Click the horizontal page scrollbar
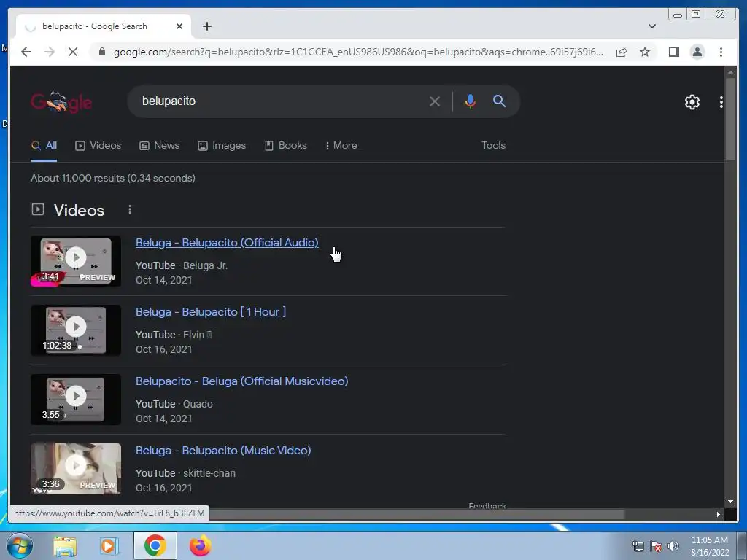This screenshot has height=560, width=747. [x=417, y=514]
